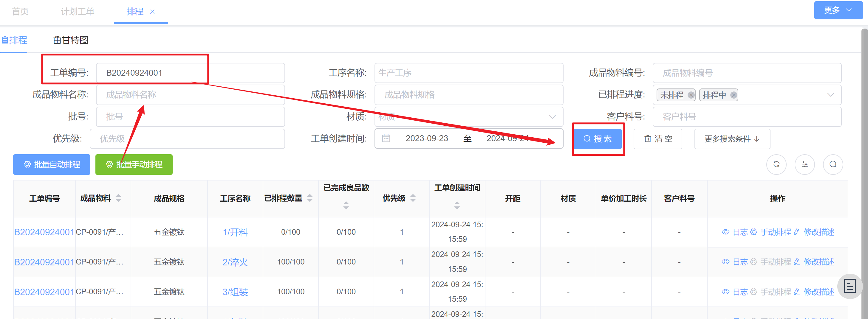
Task: Click the 搜索 button
Action: [x=598, y=139]
